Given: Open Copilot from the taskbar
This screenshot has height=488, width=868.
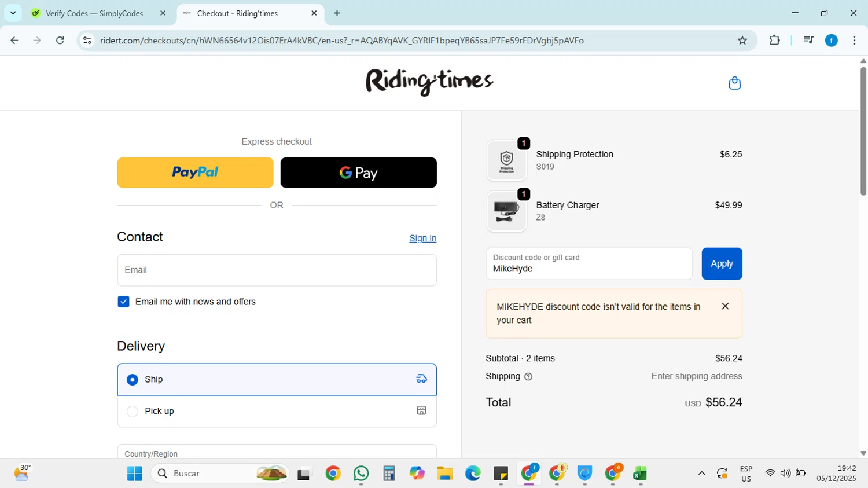Looking at the screenshot, I should coord(417,474).
